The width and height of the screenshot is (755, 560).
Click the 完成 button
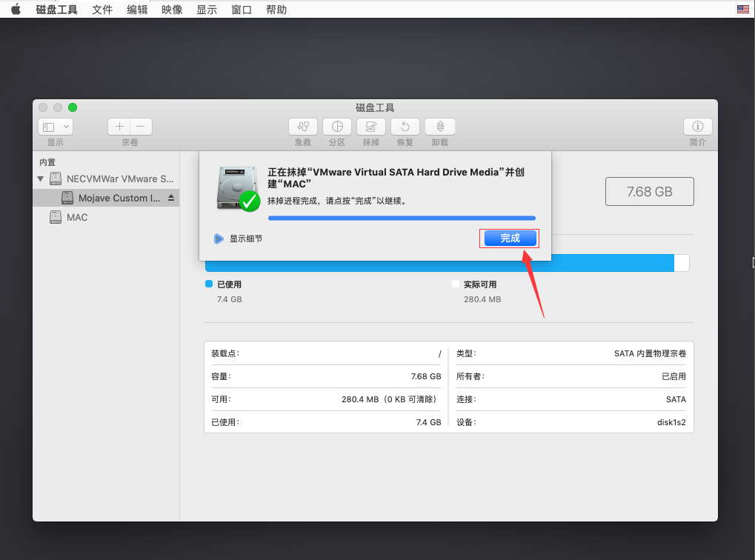(x=510, y=238)
